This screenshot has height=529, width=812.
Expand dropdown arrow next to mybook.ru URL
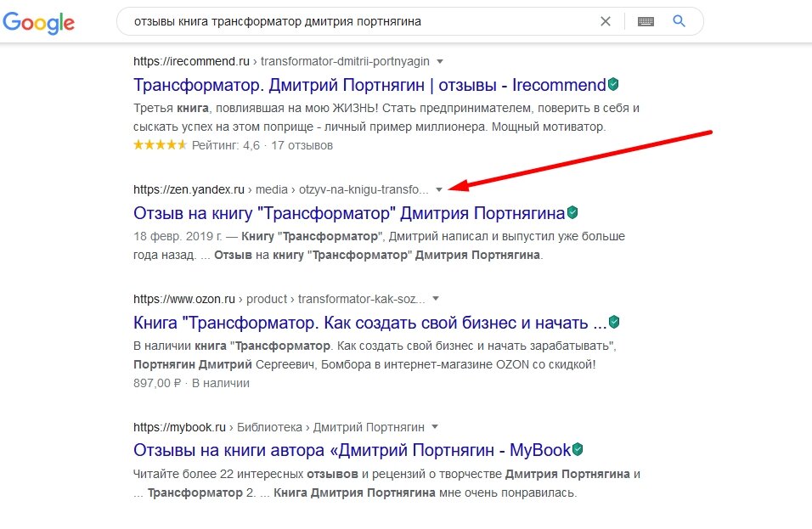coord(435,427)
